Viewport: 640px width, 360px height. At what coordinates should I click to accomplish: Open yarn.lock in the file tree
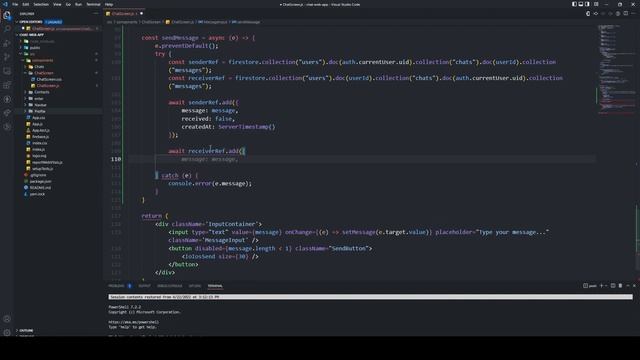pyautogui.click(x=37, y=194)
